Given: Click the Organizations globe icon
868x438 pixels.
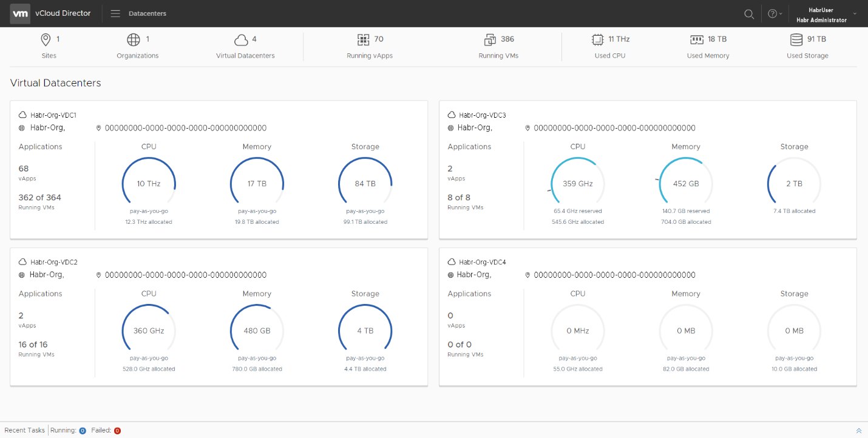Looking at the screenshot, I should tap(134, 40).
